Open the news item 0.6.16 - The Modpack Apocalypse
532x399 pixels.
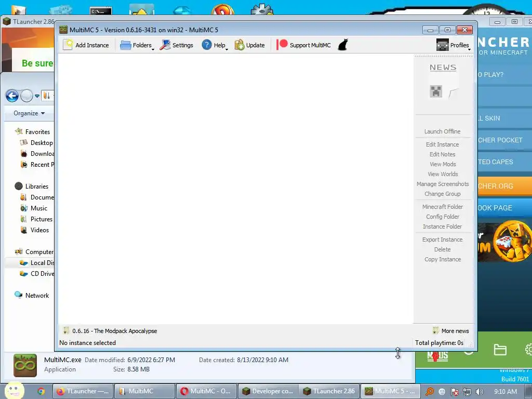tap(110, 330)
